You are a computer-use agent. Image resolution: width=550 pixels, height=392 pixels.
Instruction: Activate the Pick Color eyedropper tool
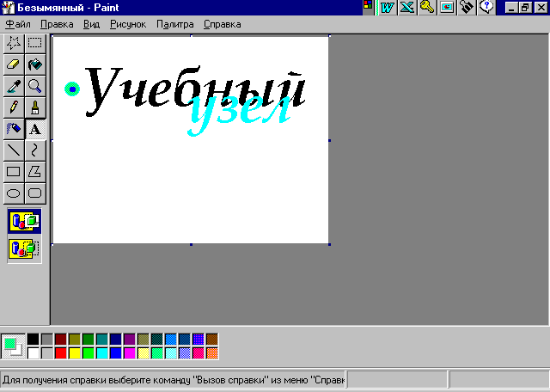(x=14, y=86)
